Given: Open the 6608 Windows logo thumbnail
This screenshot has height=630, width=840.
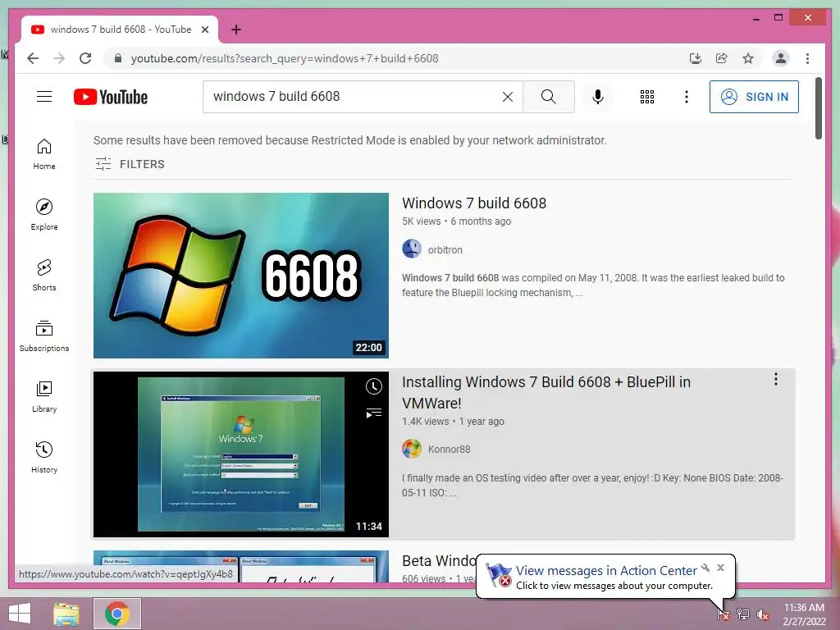Looking at the screenshot, I should [x=241, y=276].
